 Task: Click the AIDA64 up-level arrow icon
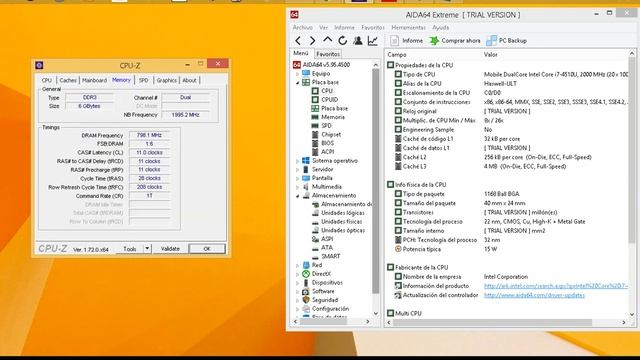coord(327,40)
